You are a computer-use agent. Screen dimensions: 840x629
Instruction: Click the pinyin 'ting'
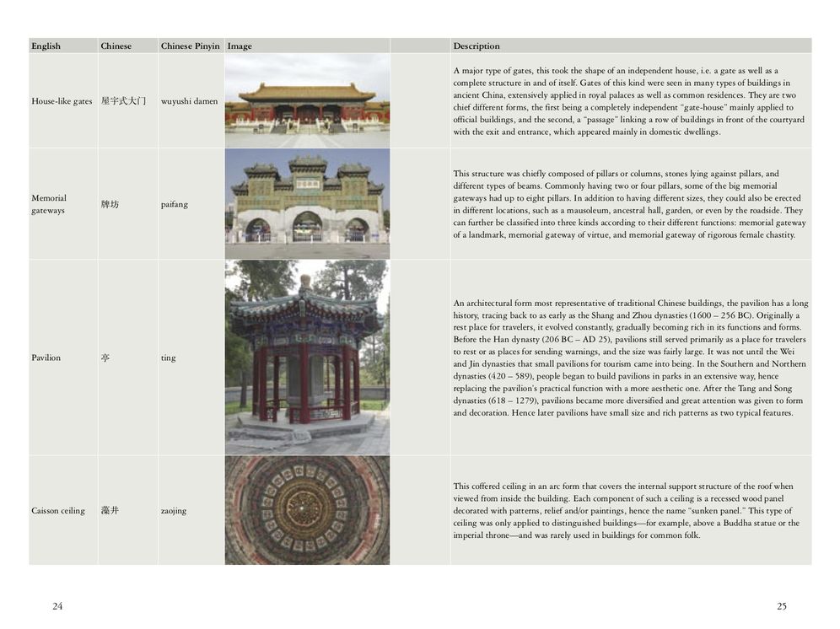pos(168,358)
